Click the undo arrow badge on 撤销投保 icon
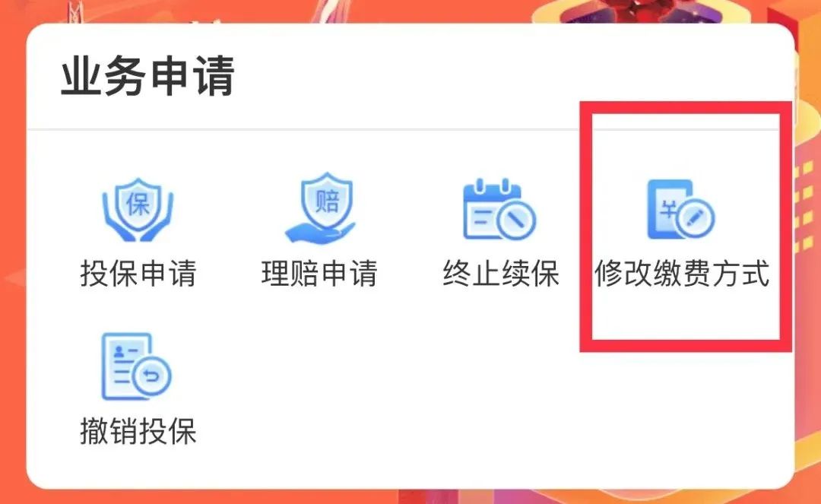 [x=152, y=376]
